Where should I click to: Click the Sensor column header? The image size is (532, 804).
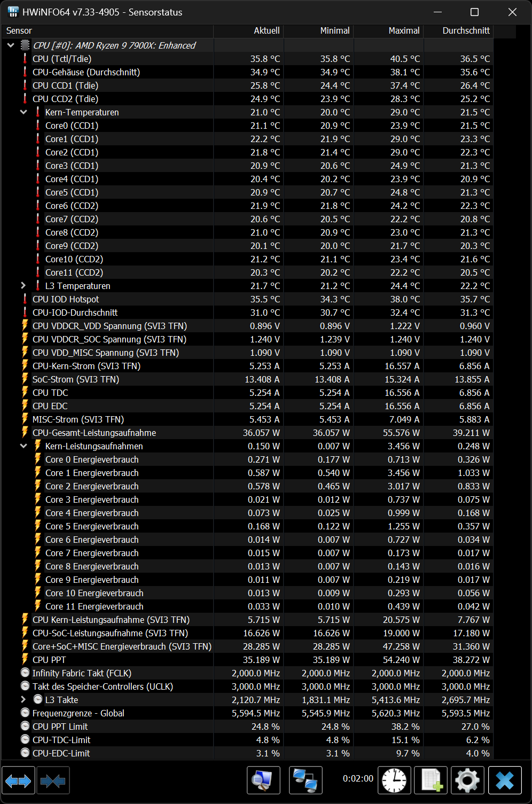(107, 31)
